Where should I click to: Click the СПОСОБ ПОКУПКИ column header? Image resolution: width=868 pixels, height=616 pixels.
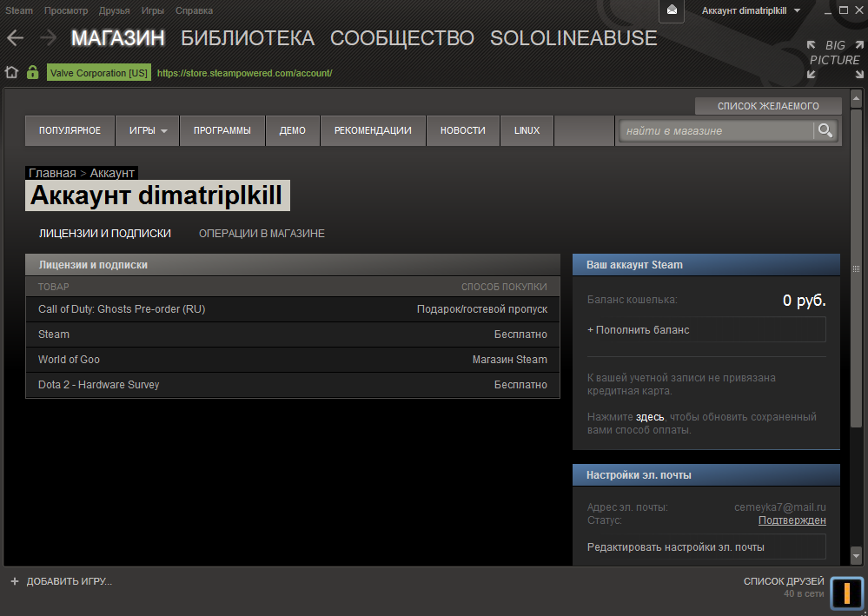click(504, 287)
